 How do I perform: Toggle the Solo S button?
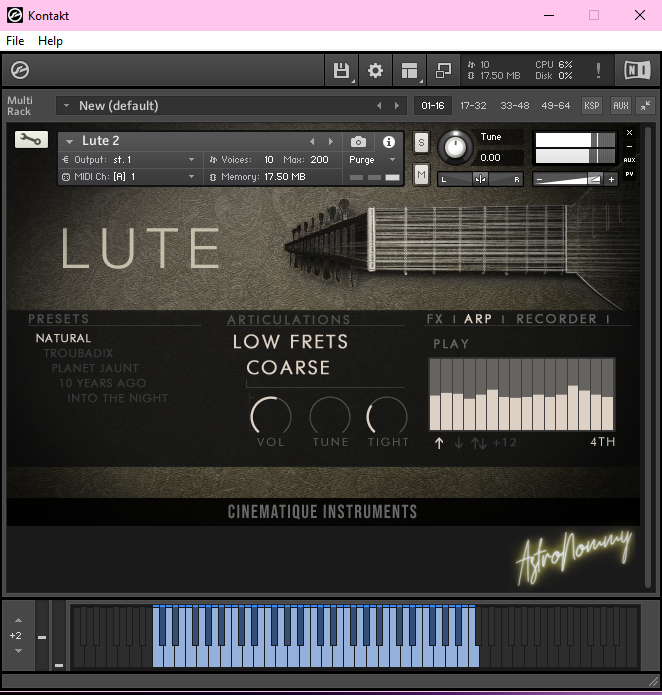pyautogui.click(x=421, y=142)
